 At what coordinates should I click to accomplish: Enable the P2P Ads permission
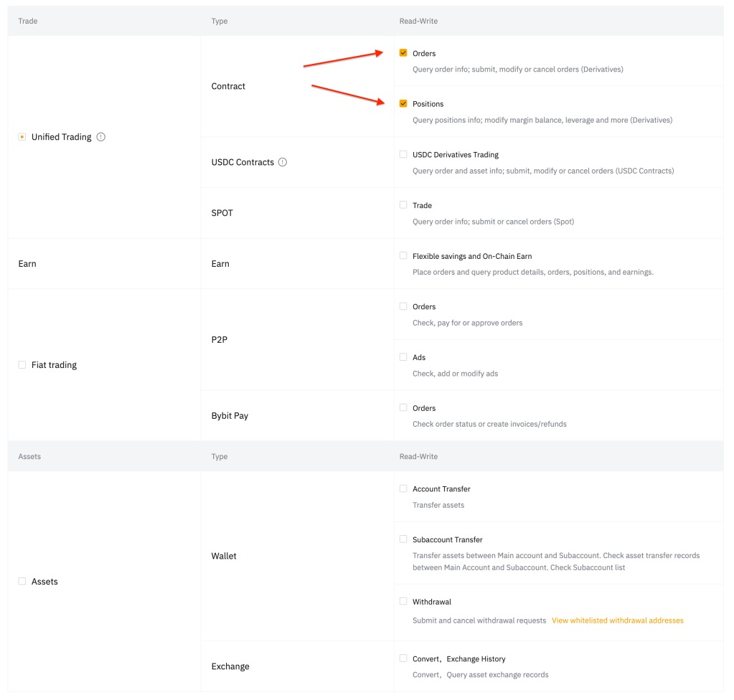pos(403,357)
